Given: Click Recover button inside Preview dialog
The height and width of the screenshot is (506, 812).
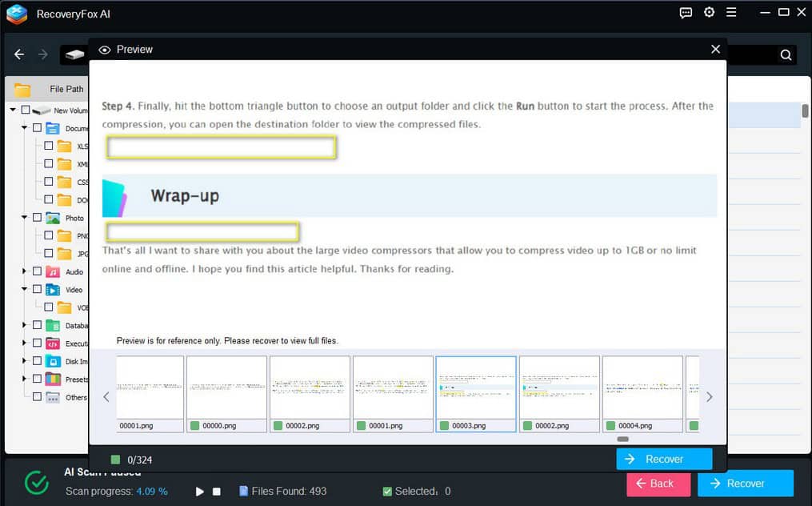Looking at the screenshot, I should (x=664, y=459).
